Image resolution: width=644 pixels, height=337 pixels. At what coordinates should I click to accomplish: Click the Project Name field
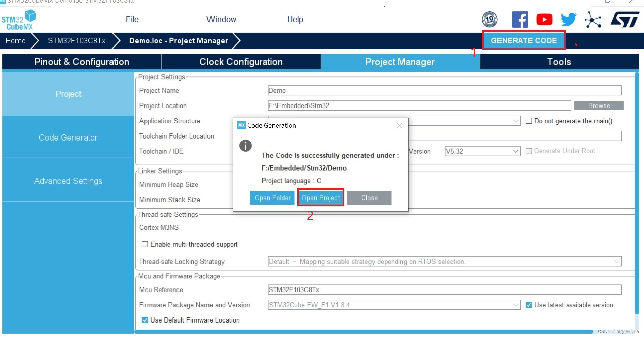click(x=445, y=90)
